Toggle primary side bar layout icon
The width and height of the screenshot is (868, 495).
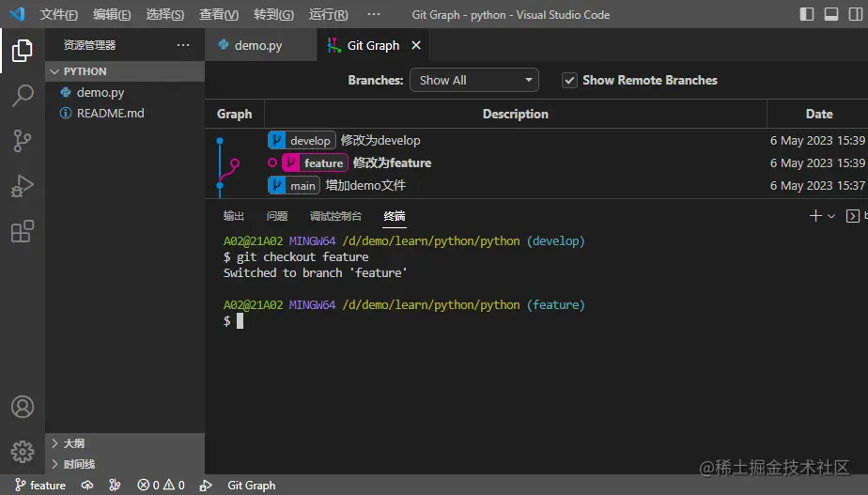point(807,14)
